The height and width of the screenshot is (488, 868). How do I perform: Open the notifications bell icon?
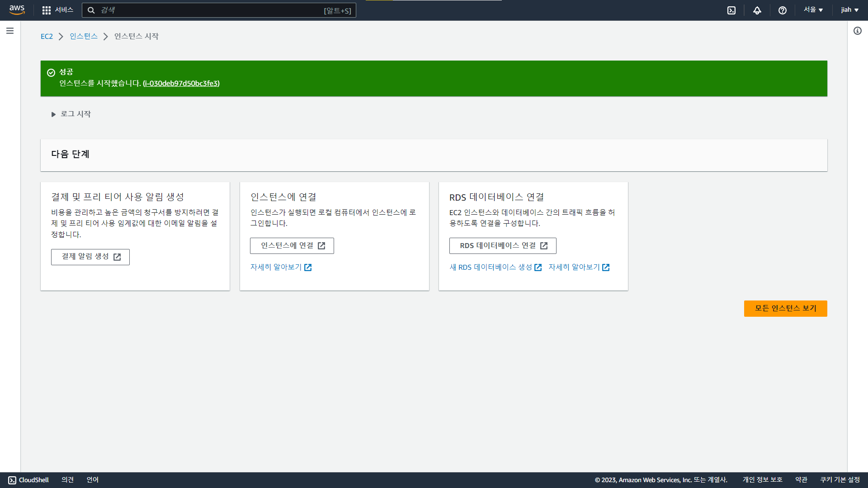pos(757,10)
